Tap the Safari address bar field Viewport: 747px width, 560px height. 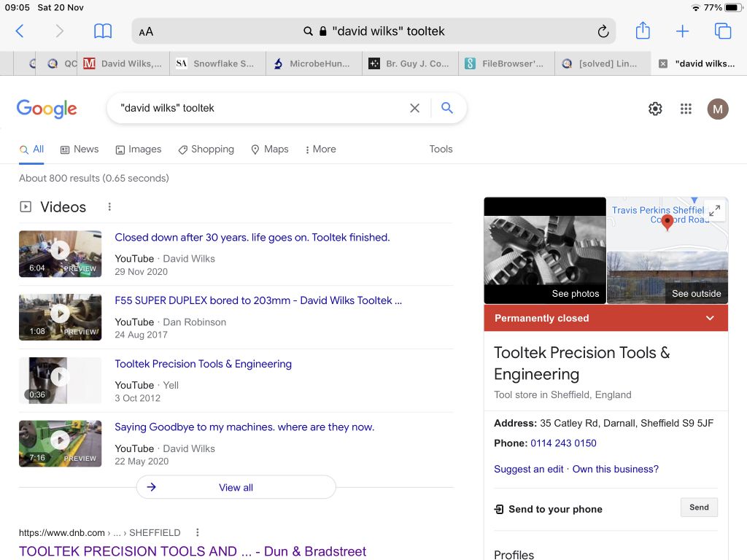coord(373,31)
